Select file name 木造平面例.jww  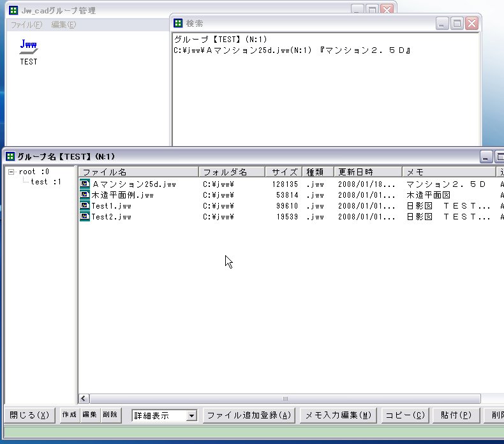122,195
